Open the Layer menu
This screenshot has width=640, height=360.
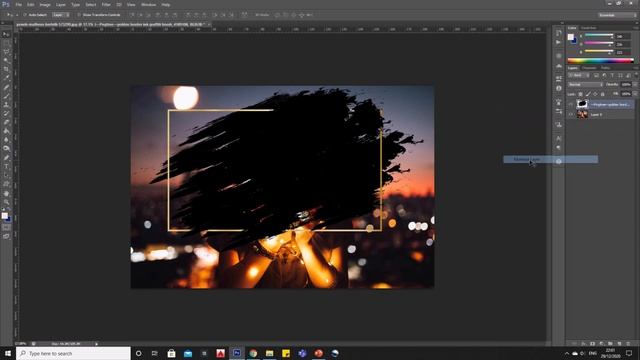[61, 4]
